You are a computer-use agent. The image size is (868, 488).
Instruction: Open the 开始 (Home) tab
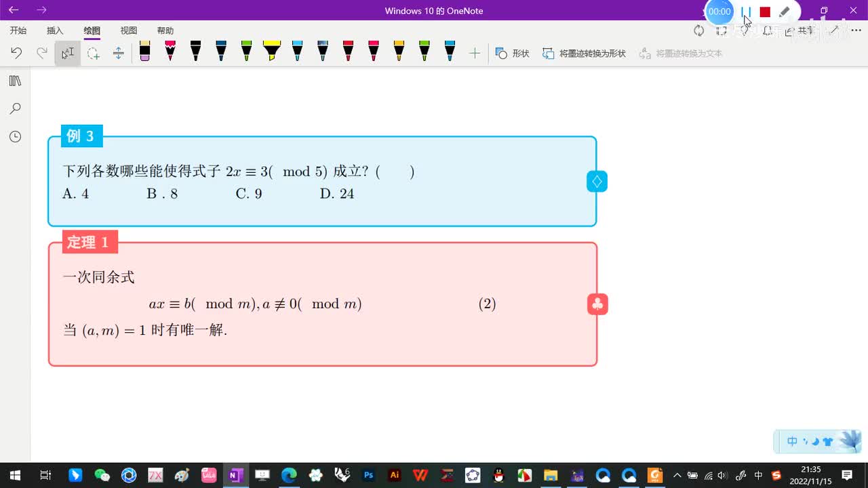(x=18, y=30)
